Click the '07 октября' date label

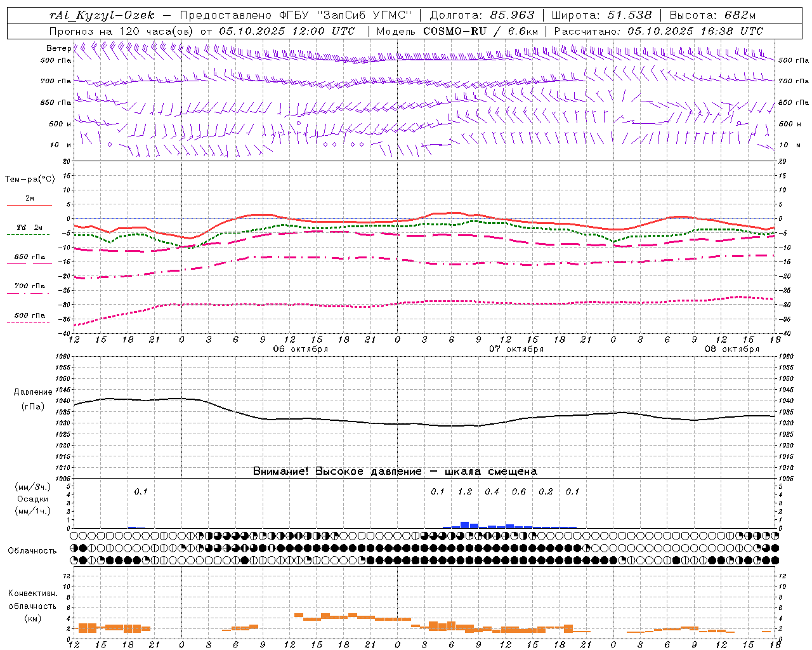[516, 349]
